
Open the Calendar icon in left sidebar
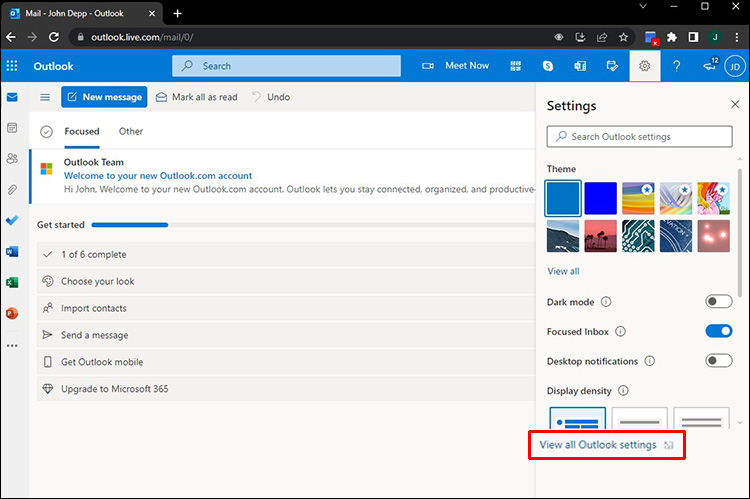coord(12,128)
